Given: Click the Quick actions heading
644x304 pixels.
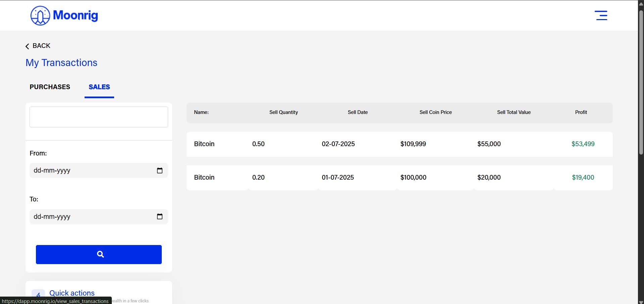Looking at the screenshot, I should point(72,293).
